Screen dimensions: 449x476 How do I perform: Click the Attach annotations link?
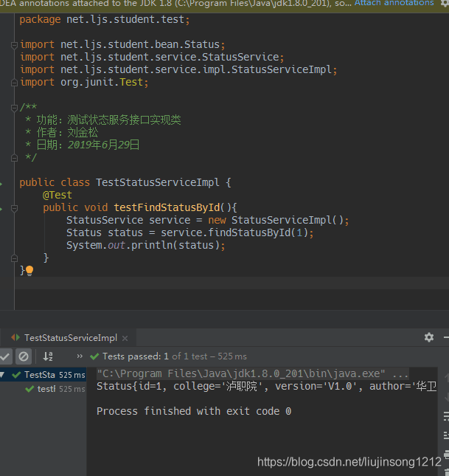pyautogui.click(x=394, y=3)
